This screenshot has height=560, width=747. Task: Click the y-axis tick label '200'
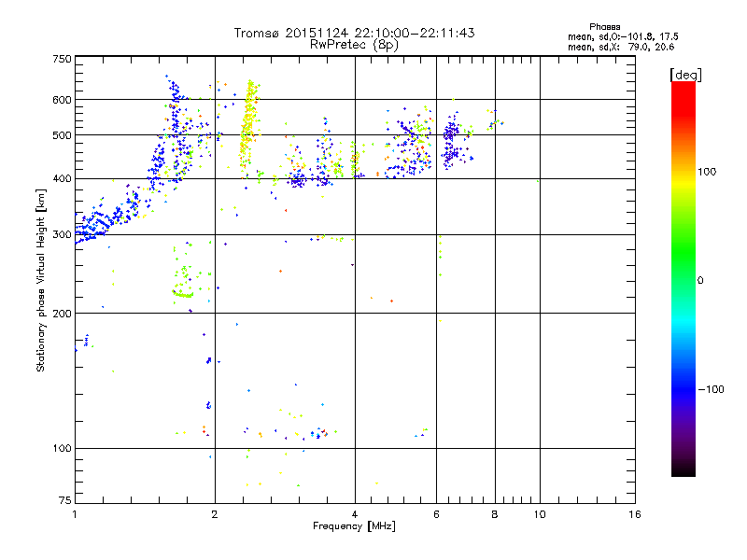62,314
